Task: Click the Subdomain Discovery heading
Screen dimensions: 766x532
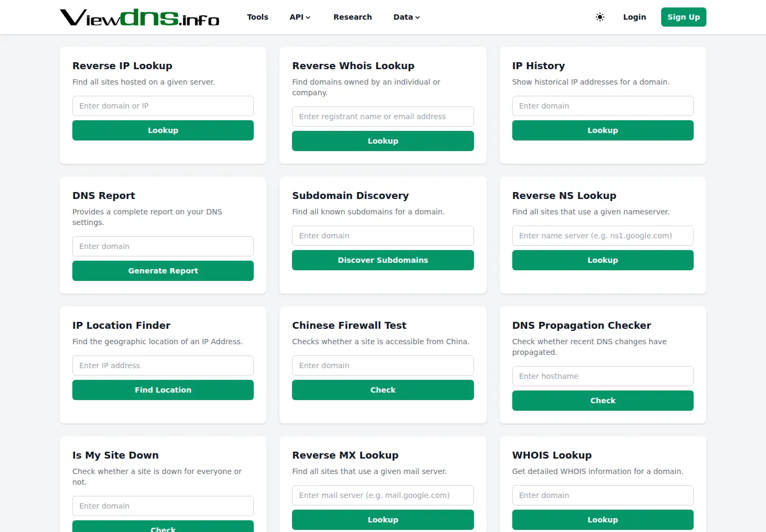Action: click(x=351, y=196)
